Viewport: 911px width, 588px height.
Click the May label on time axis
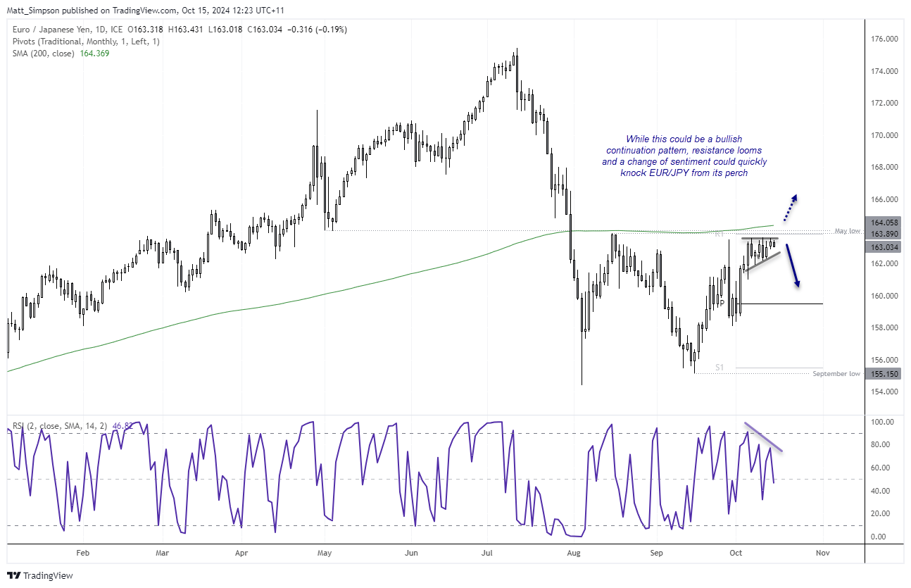[x=325, y=553]
